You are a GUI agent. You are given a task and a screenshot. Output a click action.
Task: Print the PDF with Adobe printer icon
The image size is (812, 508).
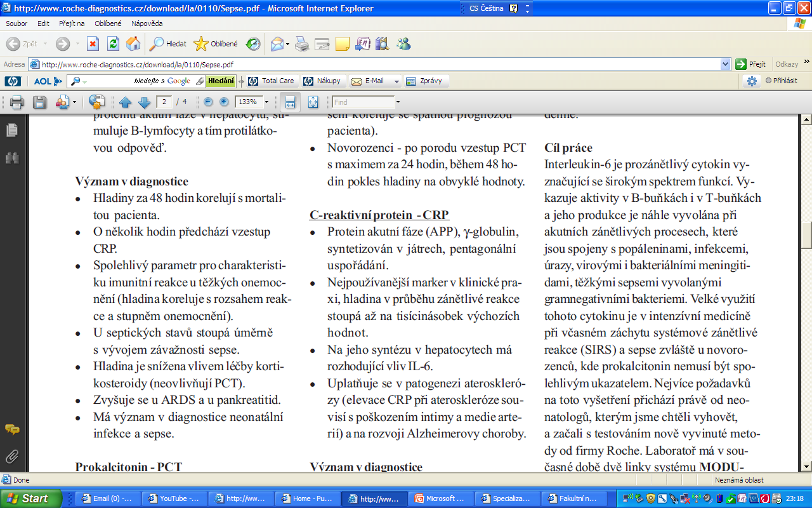[x=17, y=102]
